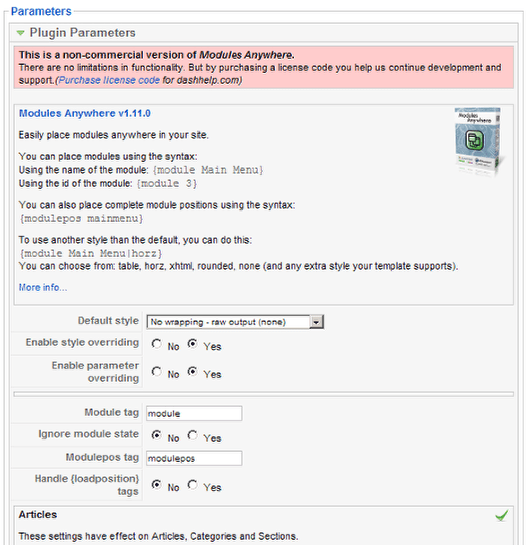
Task: Select Yes for Ignore module state
Action: (192, 435)
